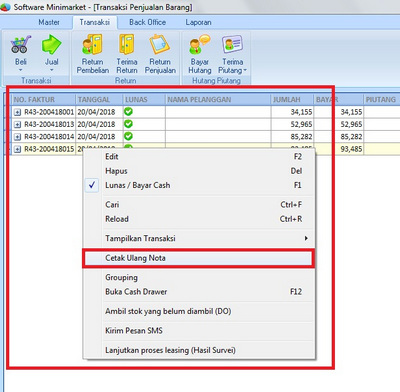The width and height of the screenshot is (400, 392).
Task: Sort by JUMLAH column header
Action: tap(292, 100)
